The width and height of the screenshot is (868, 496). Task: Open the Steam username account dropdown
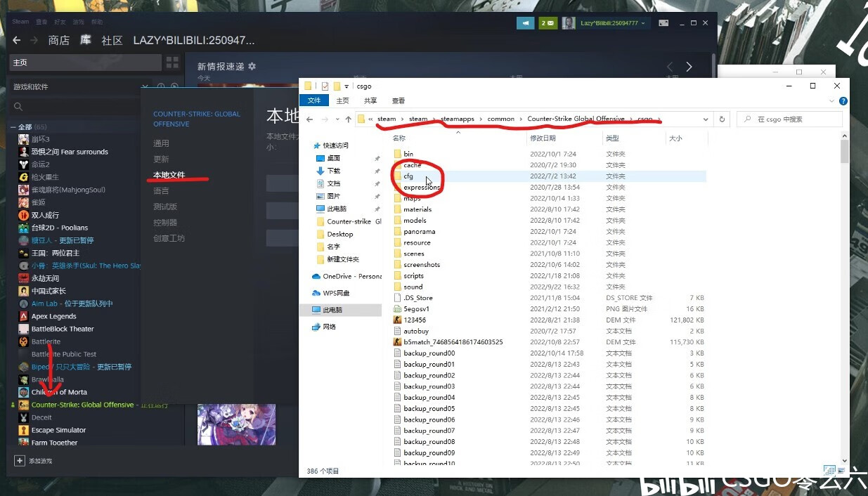(x=613, y=23)
